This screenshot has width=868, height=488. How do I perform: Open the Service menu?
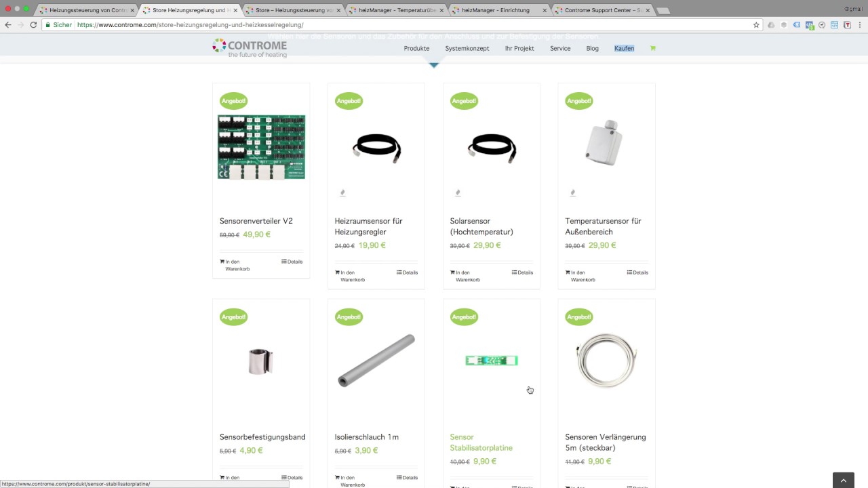tap(560, 49)
